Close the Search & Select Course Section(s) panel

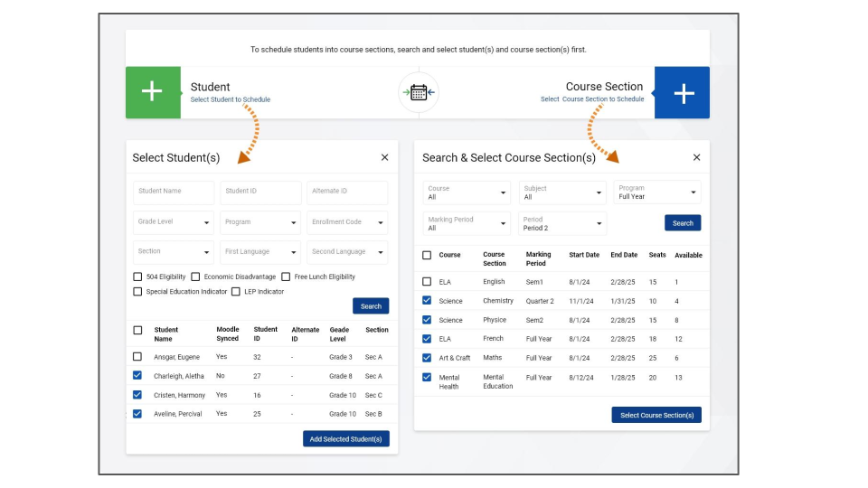(696, 157)
